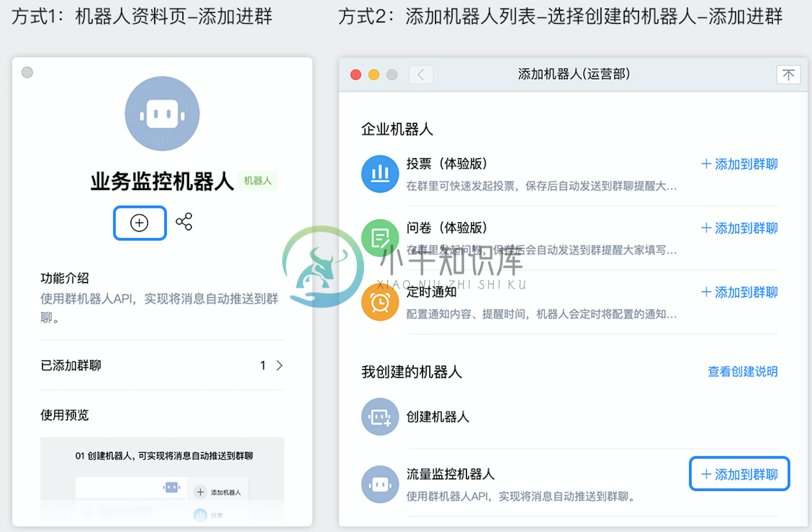Image resolution: width=812 pixels, height=532 pixels.
Task: Click the 问卷 green form icon
Action: pyautogui.click(x=380, y=238)
